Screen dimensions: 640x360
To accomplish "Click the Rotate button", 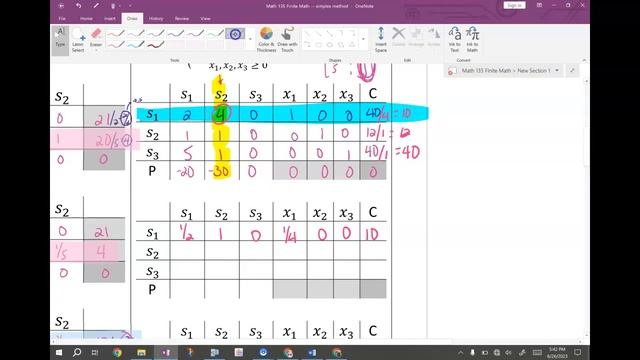I will click(433, 37).
